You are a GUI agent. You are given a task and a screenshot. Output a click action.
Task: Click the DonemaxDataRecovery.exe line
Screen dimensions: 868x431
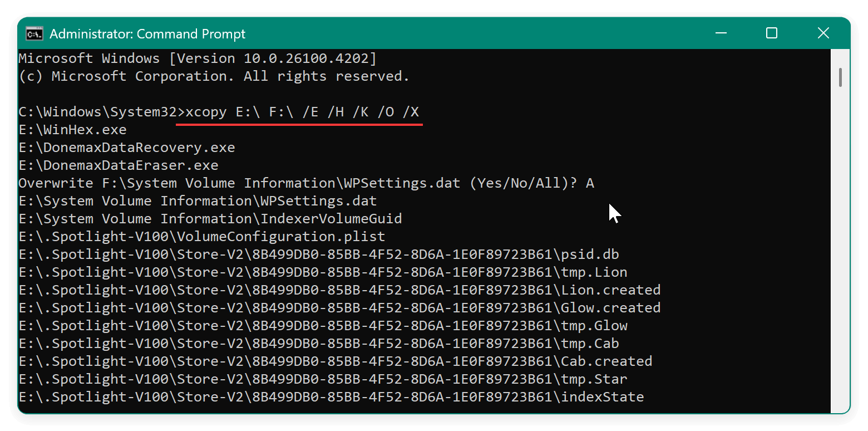pyautogui.click(x=126, y=147)
